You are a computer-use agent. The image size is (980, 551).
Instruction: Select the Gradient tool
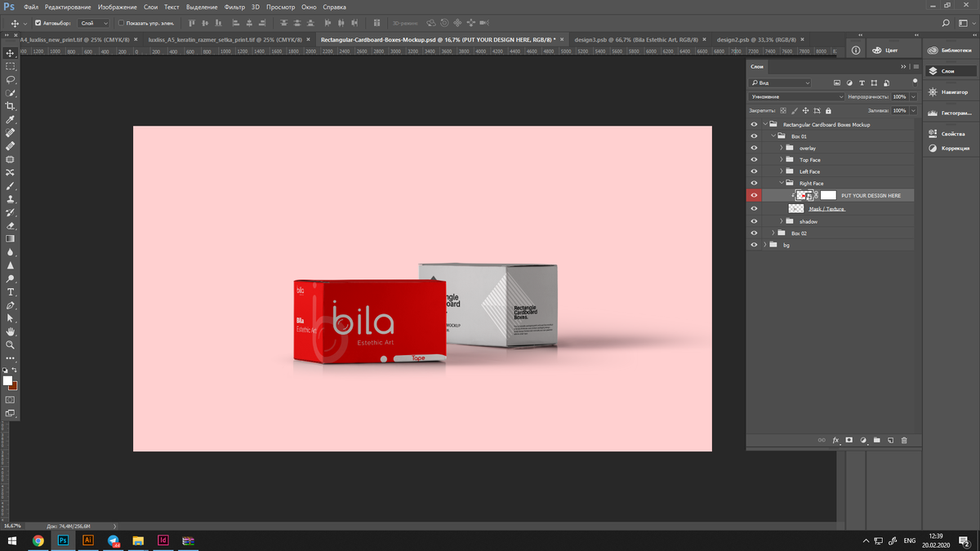(x=11, y=239)
